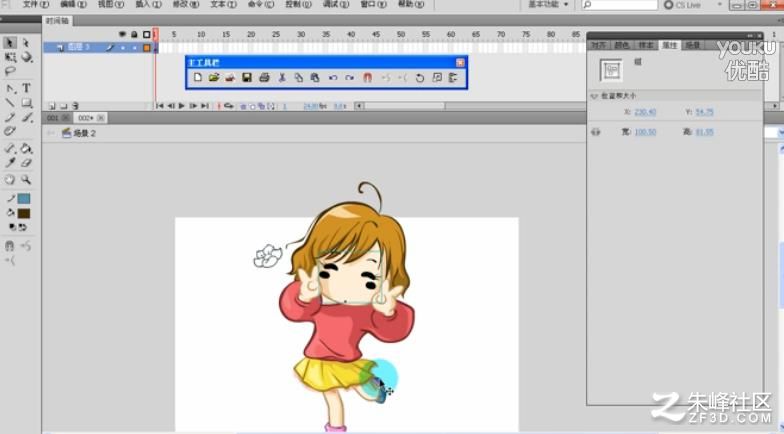Select the Lasso tool
The height and width of the screenshot is (434, 784).
click(x=10, y=72)
